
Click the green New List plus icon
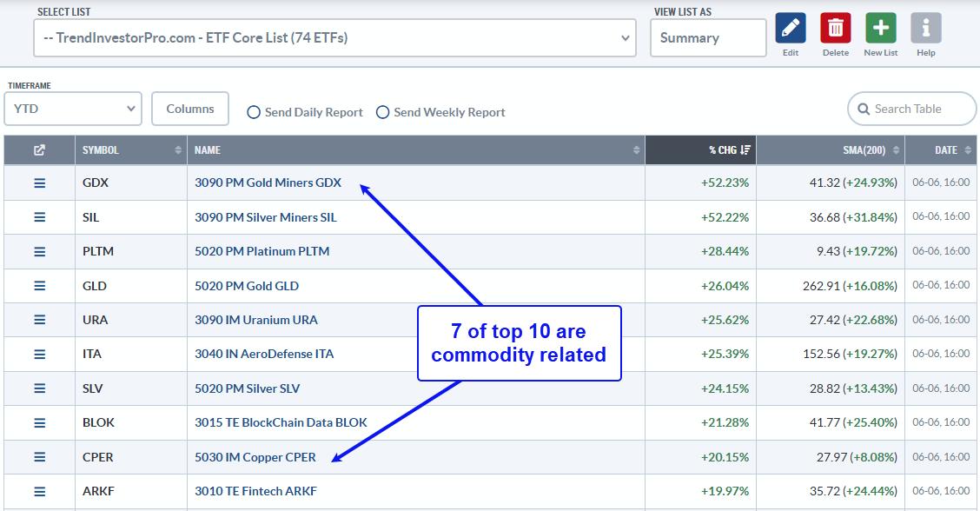880,29
